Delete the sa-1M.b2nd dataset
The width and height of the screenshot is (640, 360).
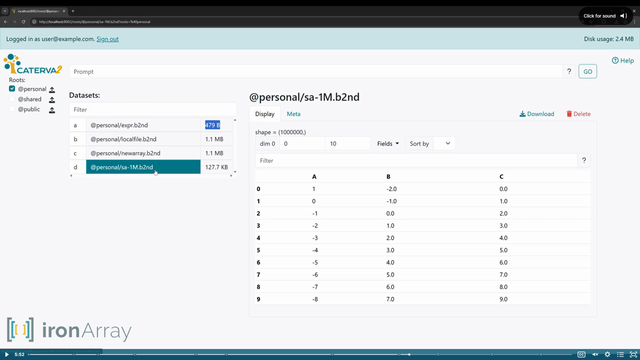click(578, 114)
